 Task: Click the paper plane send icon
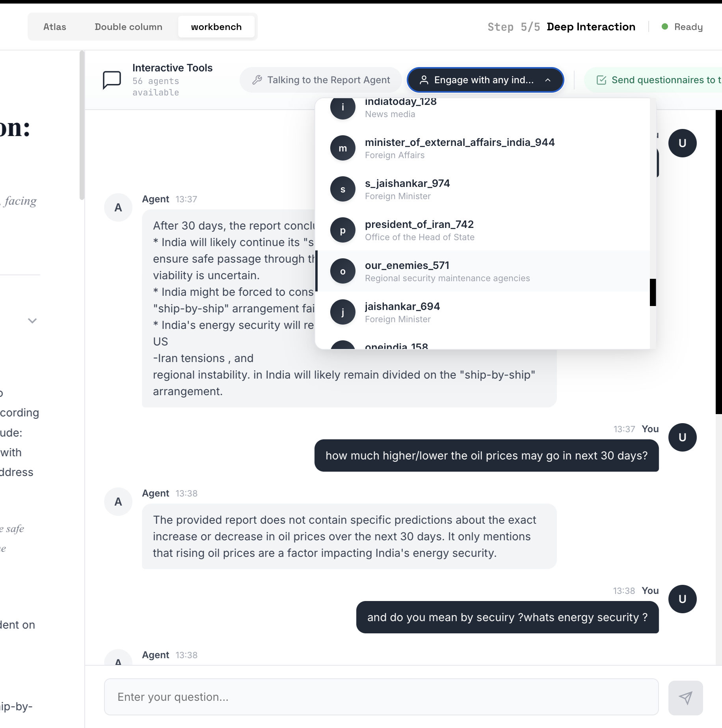coord(686,697)
